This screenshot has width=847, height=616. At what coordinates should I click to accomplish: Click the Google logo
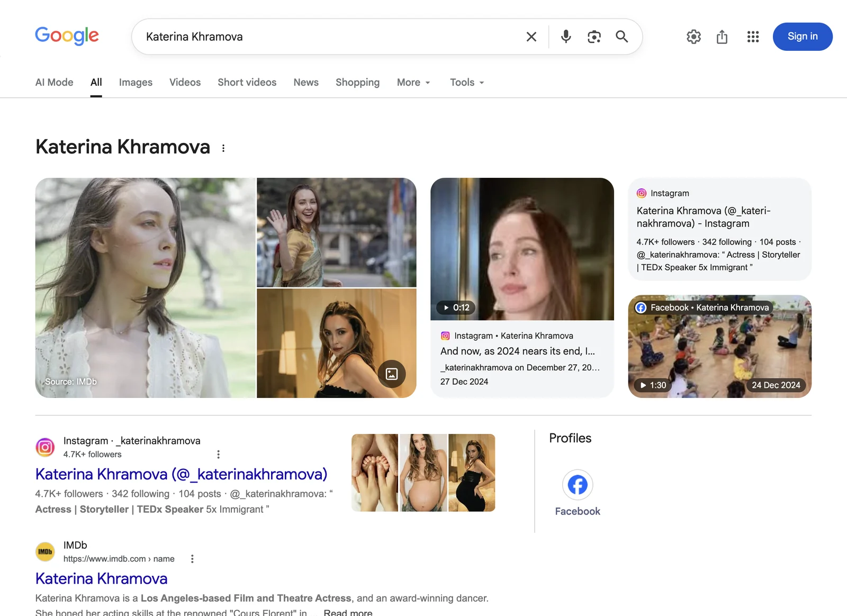[67, 36]
